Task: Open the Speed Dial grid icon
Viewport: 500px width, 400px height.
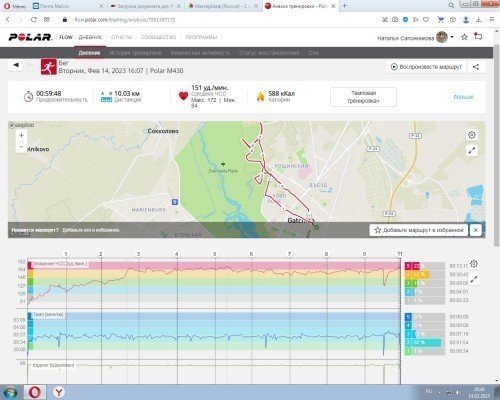Action: [x=47, y=20]
